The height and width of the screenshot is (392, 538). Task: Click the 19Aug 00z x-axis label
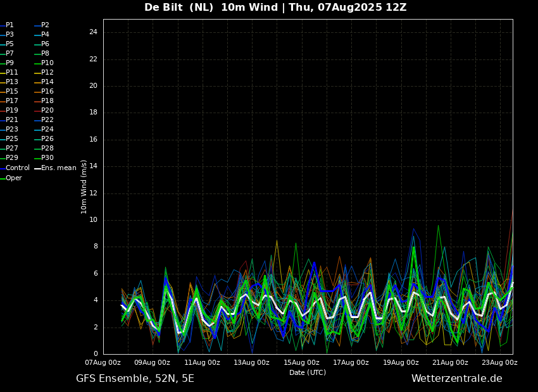click(401, 362)
